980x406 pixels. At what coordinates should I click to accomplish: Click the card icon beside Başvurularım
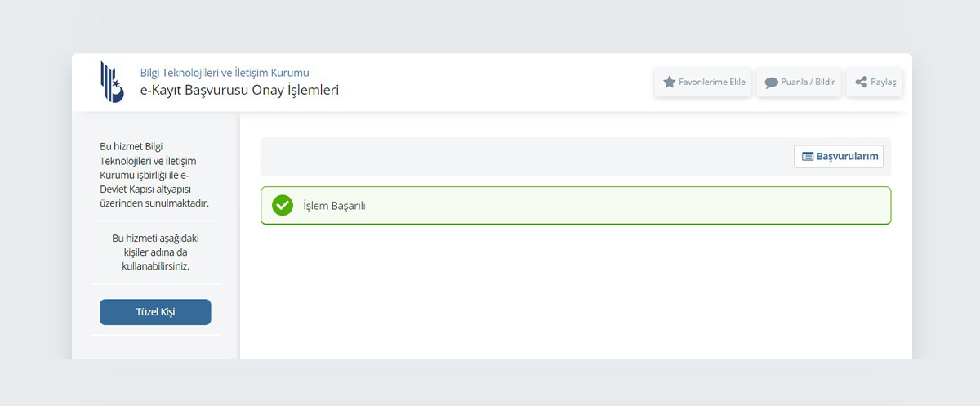pyautogui.click(x=808, y=157)
